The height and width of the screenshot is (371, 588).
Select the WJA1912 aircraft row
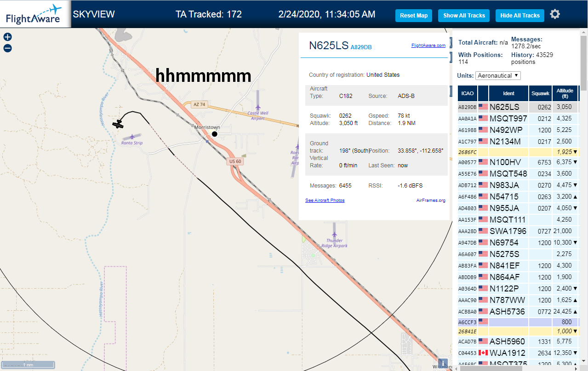[518, 353]
